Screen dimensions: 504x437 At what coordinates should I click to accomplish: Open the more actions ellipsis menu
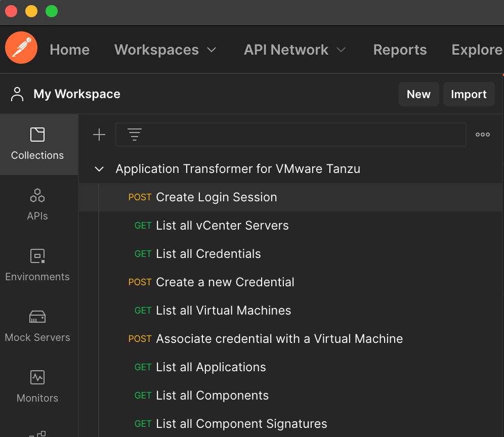[x=482, y=134]
